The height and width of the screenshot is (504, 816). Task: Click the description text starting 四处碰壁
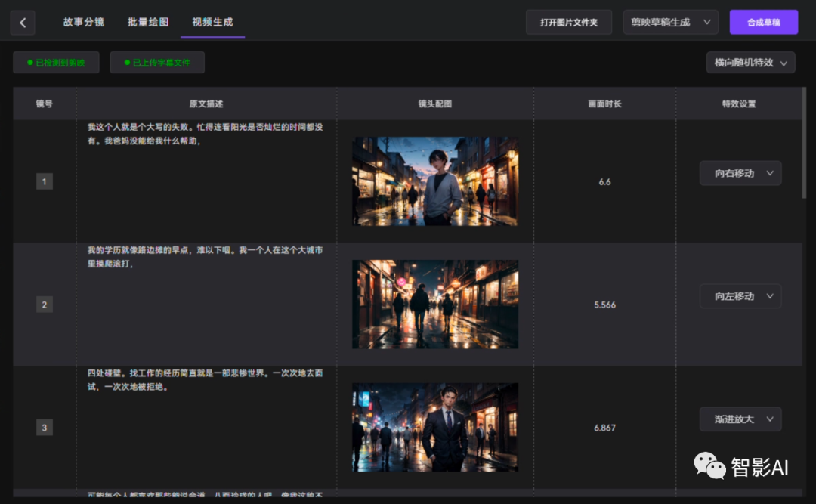pos(205,379)
